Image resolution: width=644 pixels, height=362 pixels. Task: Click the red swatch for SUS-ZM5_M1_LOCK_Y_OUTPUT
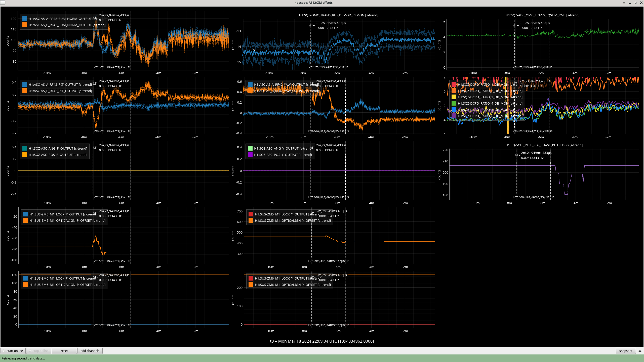[x=251, y=214]
